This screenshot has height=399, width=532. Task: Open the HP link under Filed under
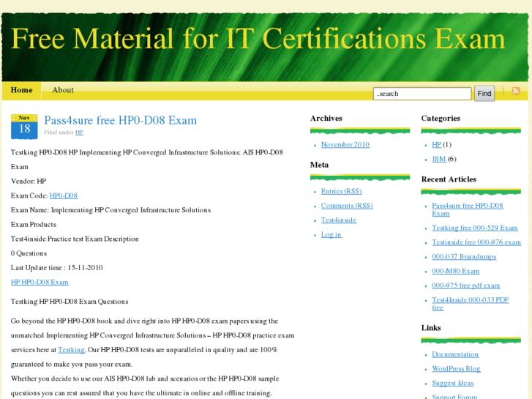click(79, 133)
